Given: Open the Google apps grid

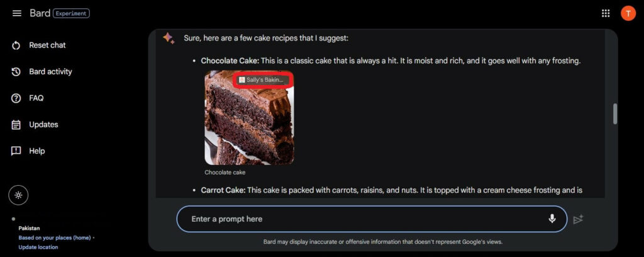Looking at the screenshot, I should point(606,14).
